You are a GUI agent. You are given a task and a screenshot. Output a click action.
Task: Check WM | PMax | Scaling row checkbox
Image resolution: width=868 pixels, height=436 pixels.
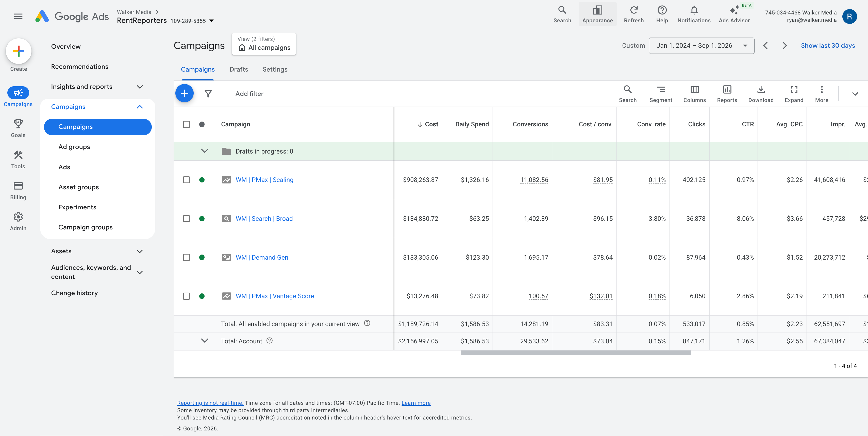click(186, 180)
